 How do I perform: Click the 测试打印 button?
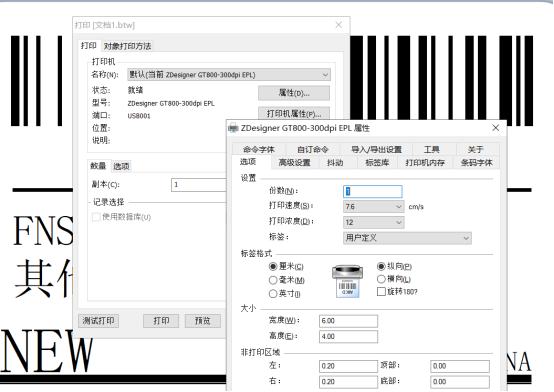[98, 321]
